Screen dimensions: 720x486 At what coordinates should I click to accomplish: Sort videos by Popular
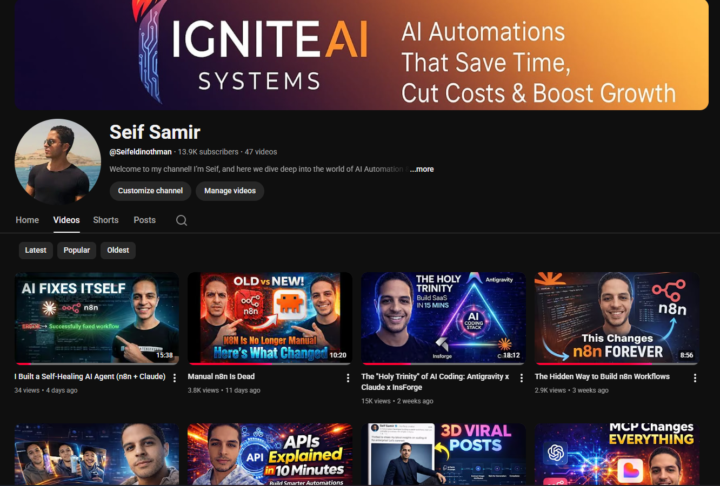coord(77,250)
